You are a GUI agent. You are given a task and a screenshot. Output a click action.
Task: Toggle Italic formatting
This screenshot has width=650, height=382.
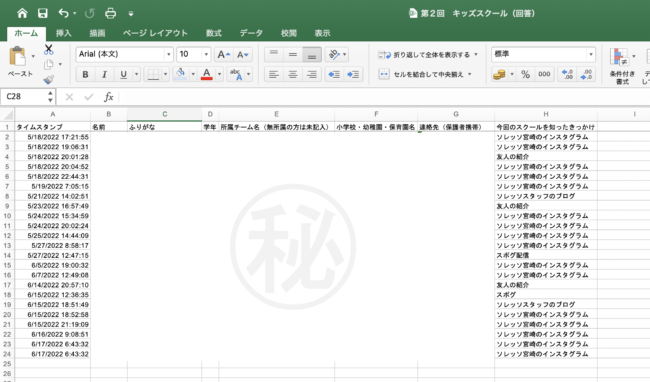(x=104, y=74)
